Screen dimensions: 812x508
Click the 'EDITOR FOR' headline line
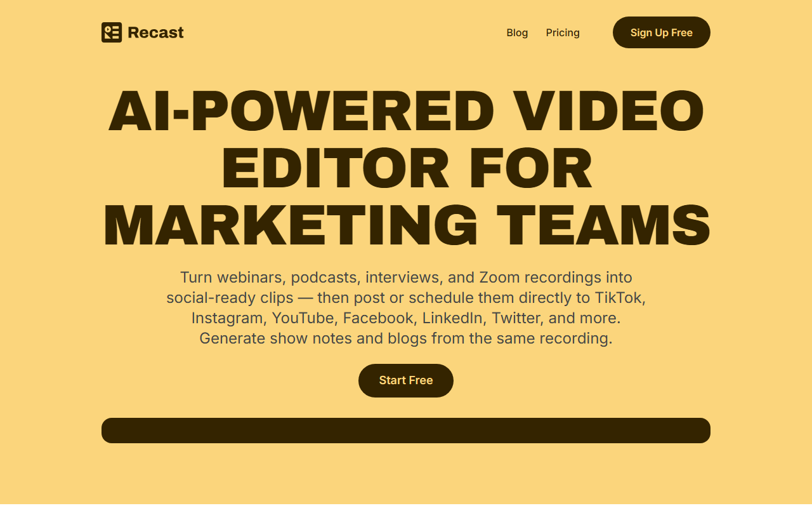click(406, 168)
